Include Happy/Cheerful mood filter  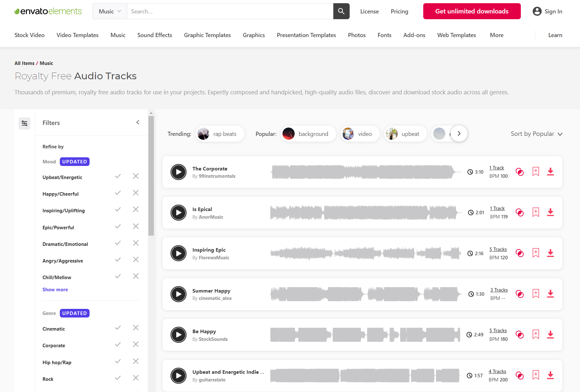[118, 193]
